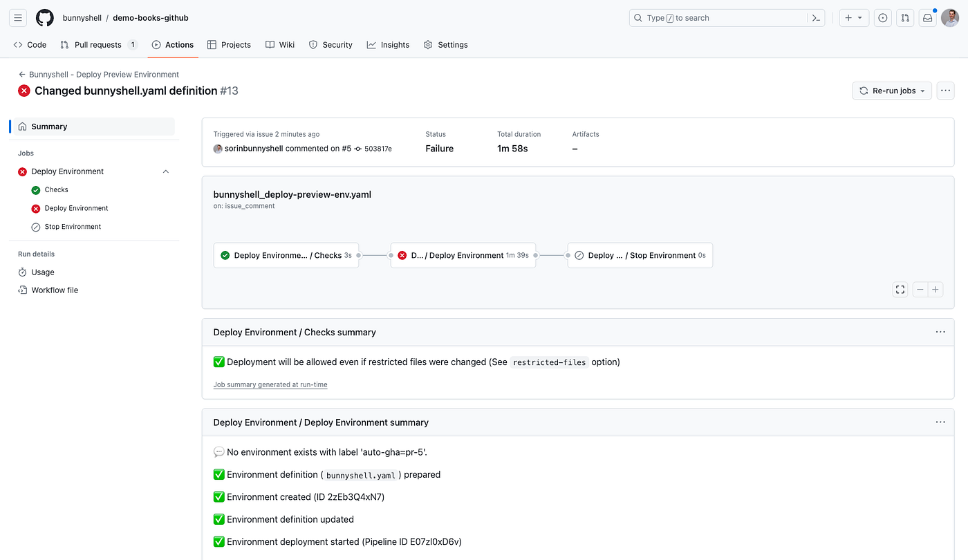Zoom in the workflow graph
This screenshot has width=968, height=560.
(936, 290)
